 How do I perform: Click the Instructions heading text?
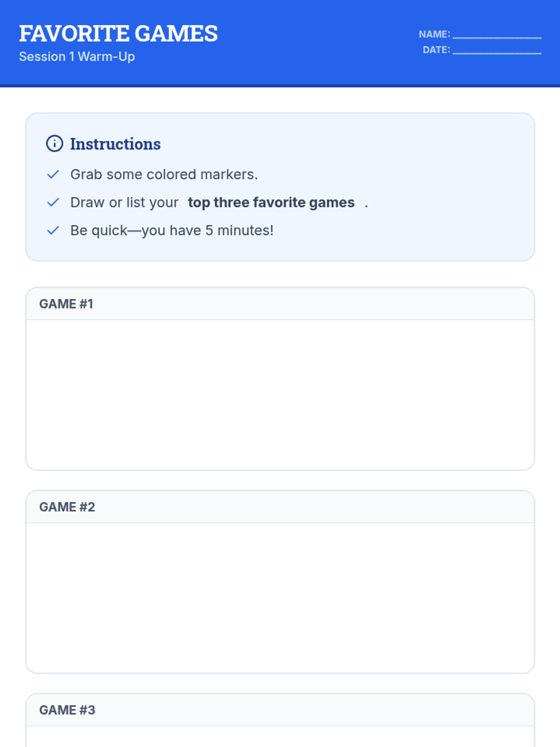click(x=115, y=144)
